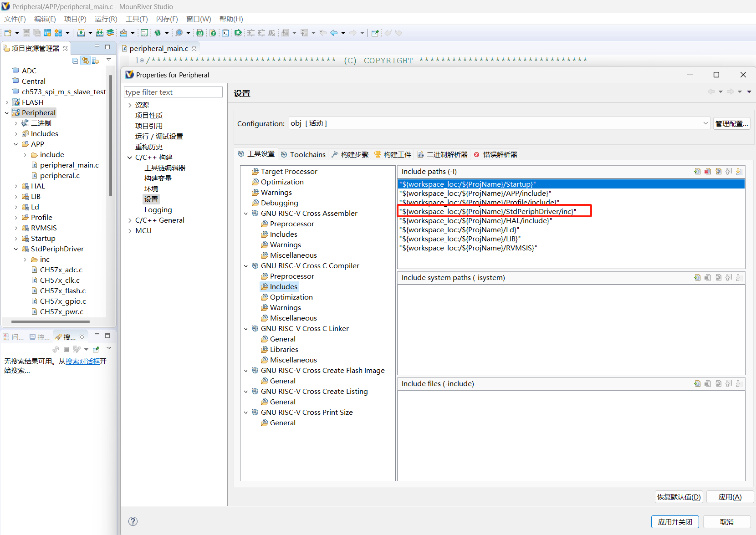Click the Save All toolbar icon
The height and width of the screenshot is (535, 756).
click(x=36, y=33)
